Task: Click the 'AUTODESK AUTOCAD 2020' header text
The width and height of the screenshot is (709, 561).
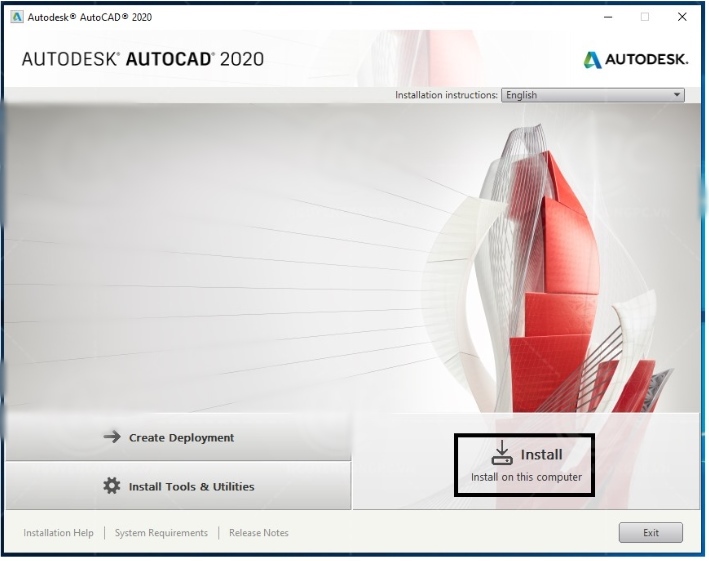Action: coord(143,59)
